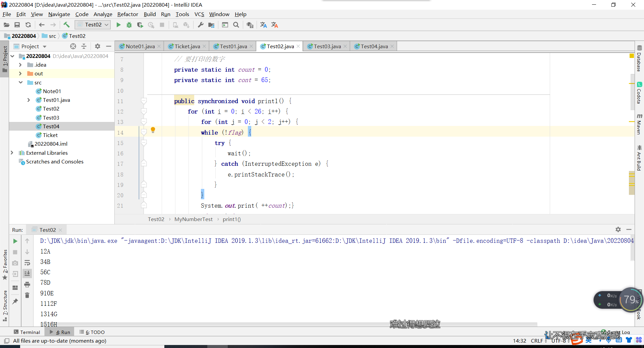Click the Run console horizontal scrollbar
The width and height of the screenshot is (644, 348).
tap(288, 324)
